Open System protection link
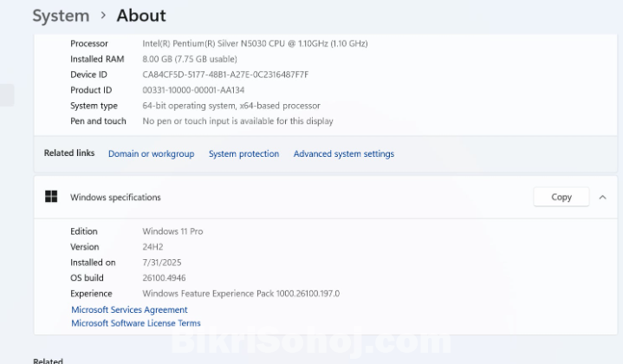623x364 pixels. click(244, 153)
